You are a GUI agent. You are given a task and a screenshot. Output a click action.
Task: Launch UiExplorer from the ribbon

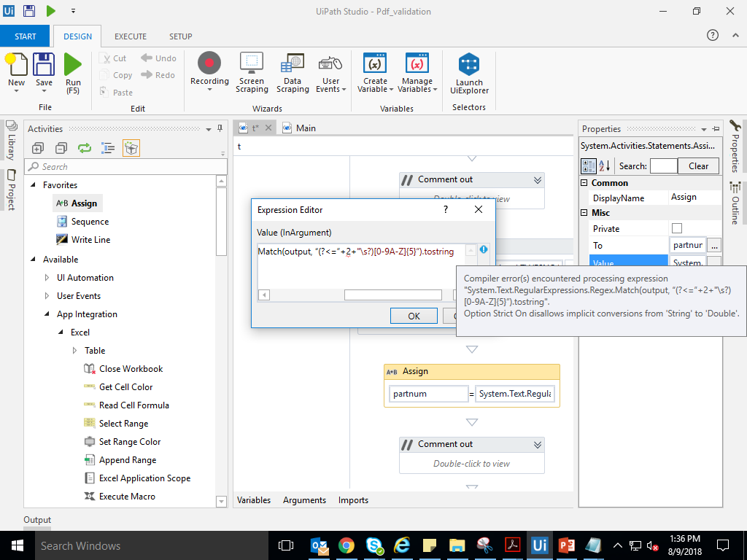(469, 73)
